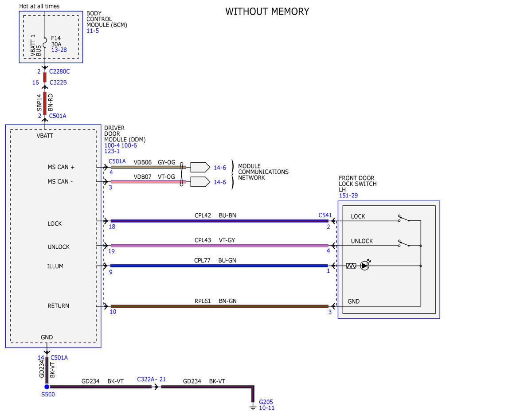This screenshot has width=532, height=411.
Task: Click the VBATT 1 BUS label
Action: click(36, 45)
